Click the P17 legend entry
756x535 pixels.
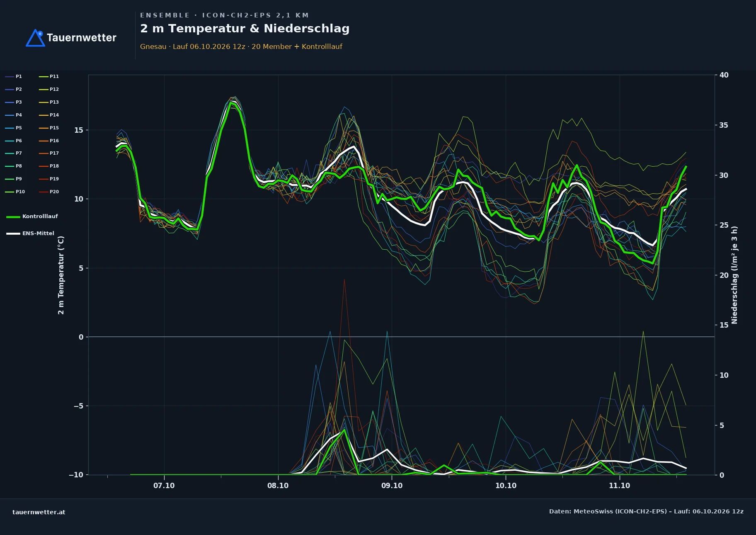[49, 153]
